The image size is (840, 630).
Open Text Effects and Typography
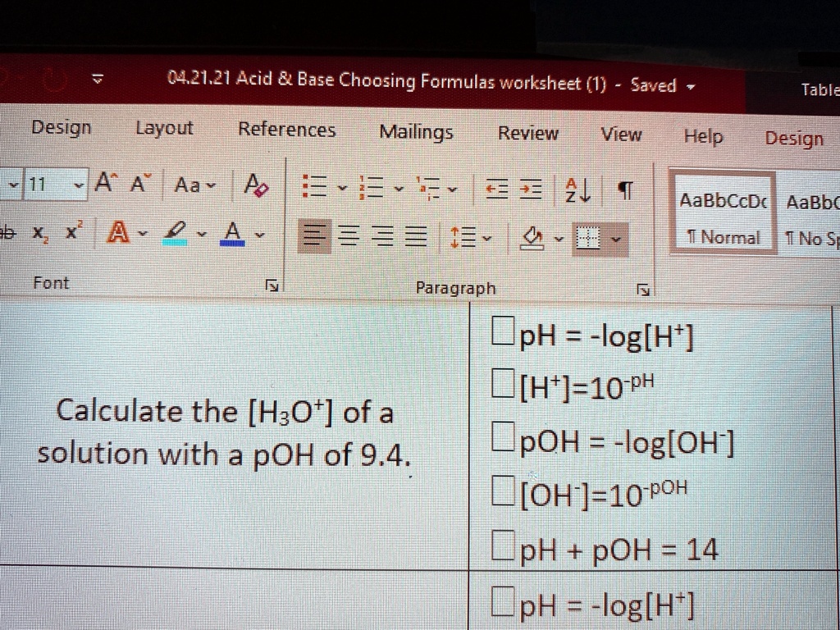click(x=120, y=233)
